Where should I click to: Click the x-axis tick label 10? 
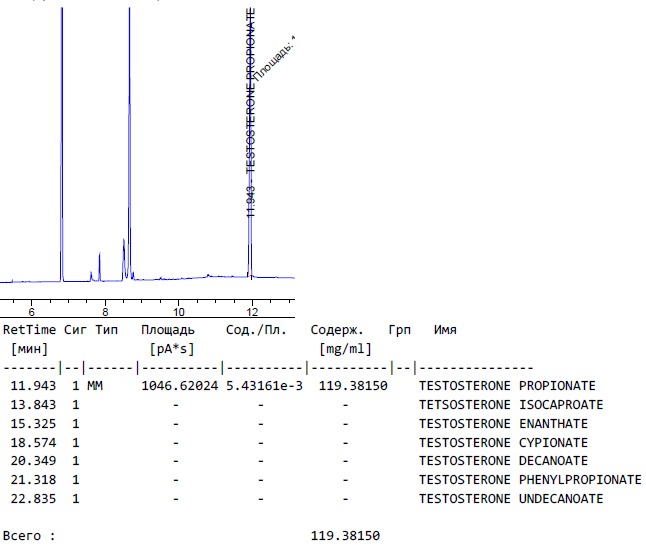click(x=179, y=311)
